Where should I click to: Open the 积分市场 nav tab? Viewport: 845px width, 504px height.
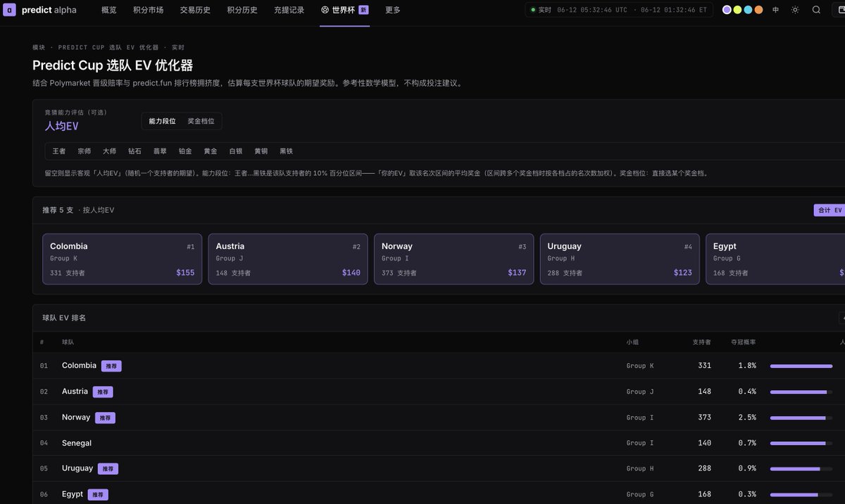[148, 10]
